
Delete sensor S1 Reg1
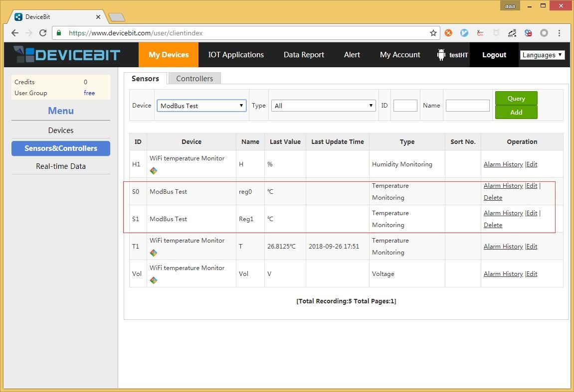[493, 225]
